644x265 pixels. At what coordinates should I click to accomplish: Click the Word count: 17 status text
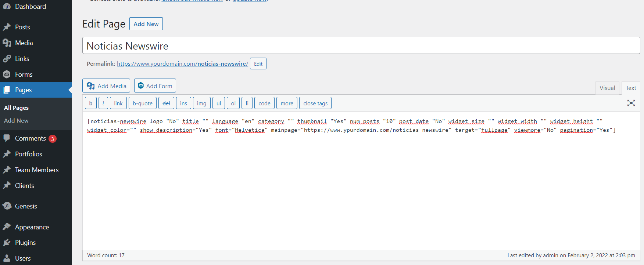106,255
